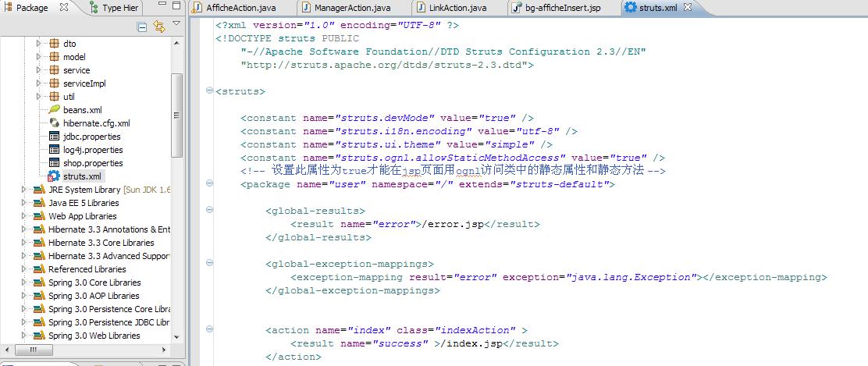This screenshot has height=366, width=868.
Task: Click the JRE System Library icon
Action: 39,190
